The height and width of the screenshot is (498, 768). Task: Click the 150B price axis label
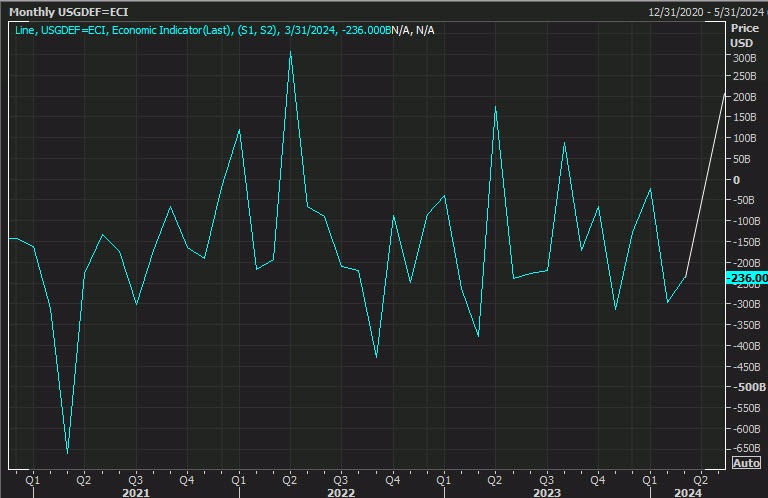(x=744, y=117)
